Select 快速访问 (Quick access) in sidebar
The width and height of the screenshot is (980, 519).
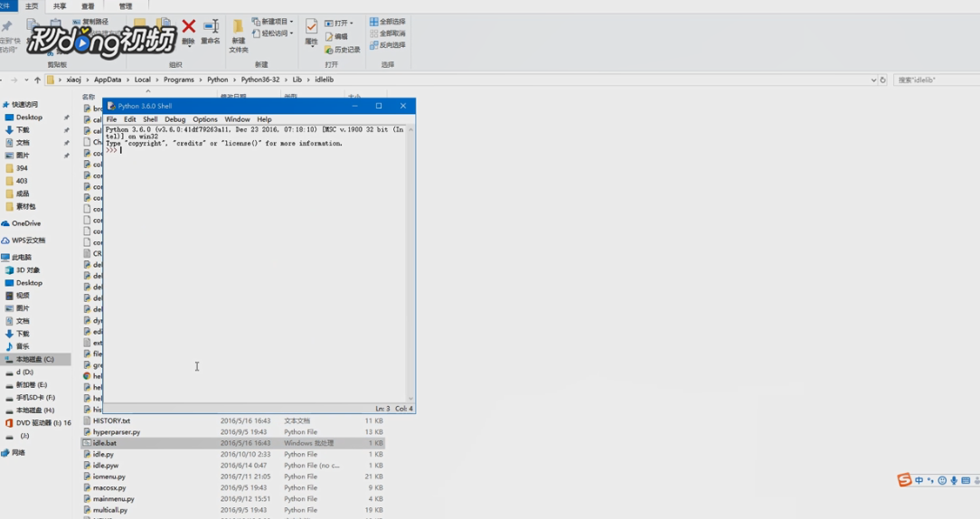20,104
